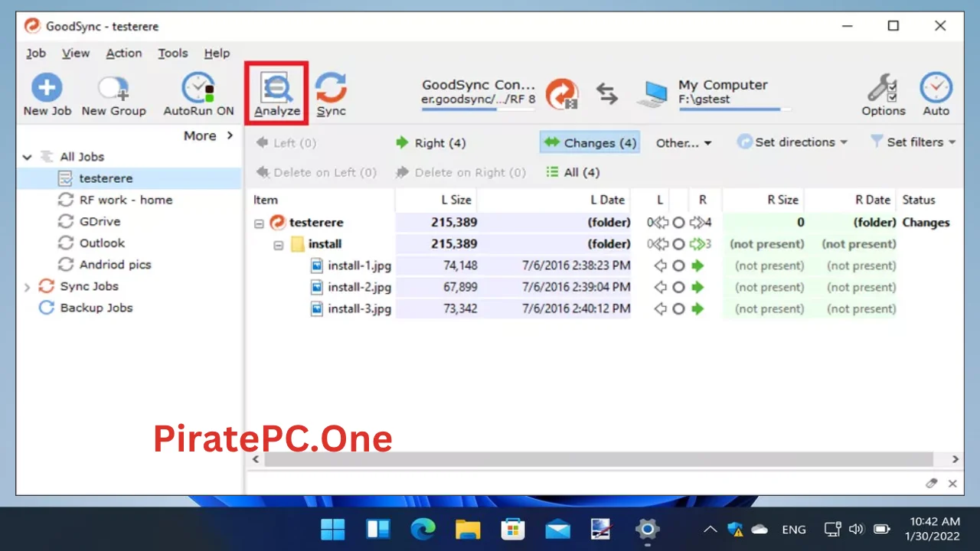Close the bottom log panel
Viewport: 980px width, 551px height.
(x=952, y=484)
